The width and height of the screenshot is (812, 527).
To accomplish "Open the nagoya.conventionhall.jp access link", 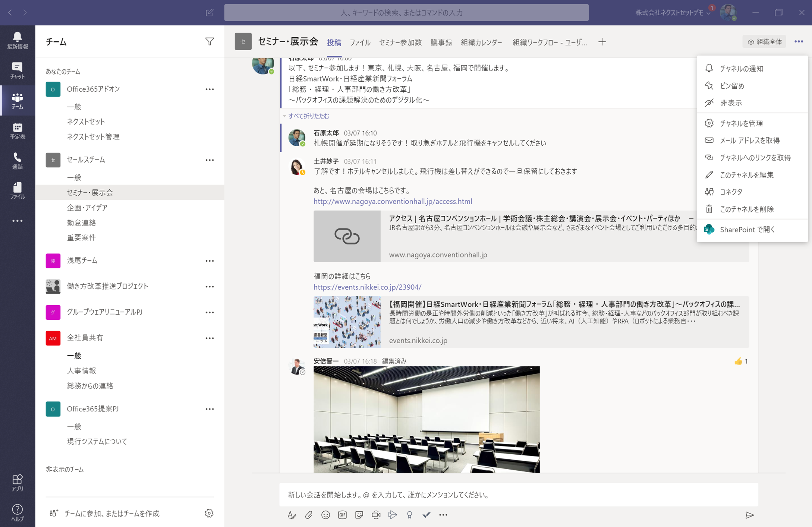I will pos(393,201).
